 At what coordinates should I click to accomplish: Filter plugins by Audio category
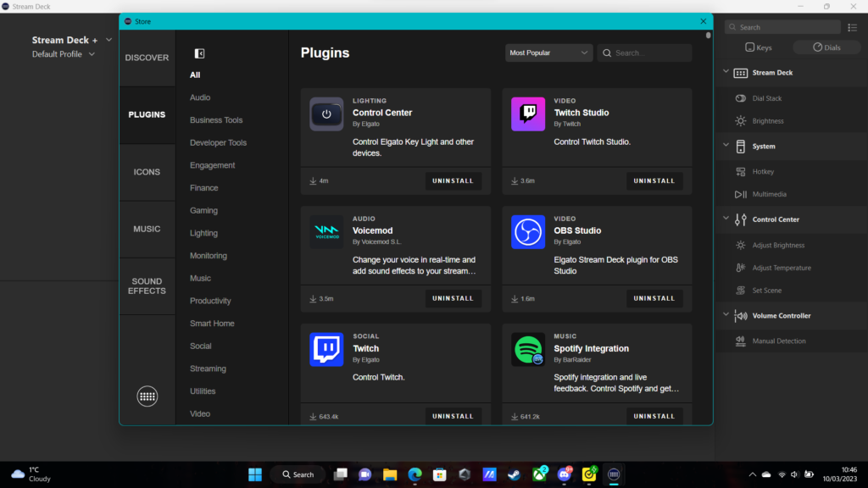pos(200,97)
